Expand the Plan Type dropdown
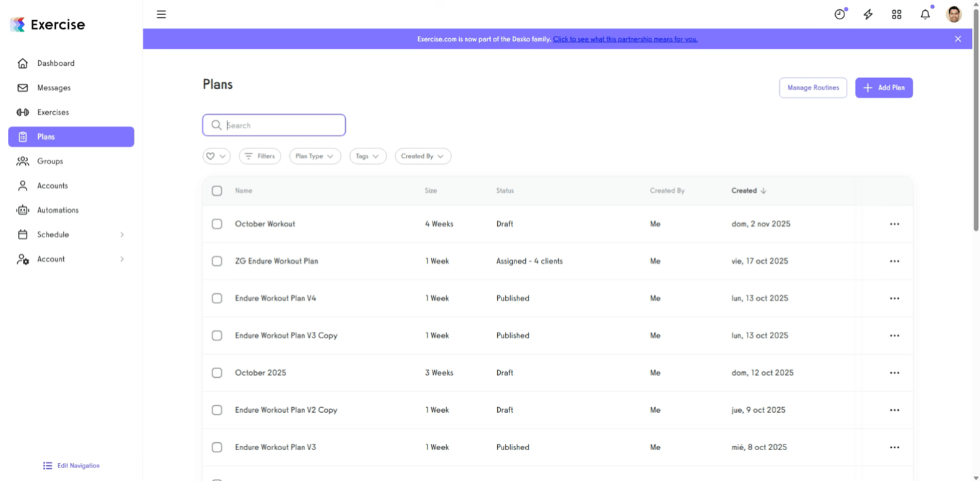The height and width of the screenshot is (481, 980). pos(315,156)
